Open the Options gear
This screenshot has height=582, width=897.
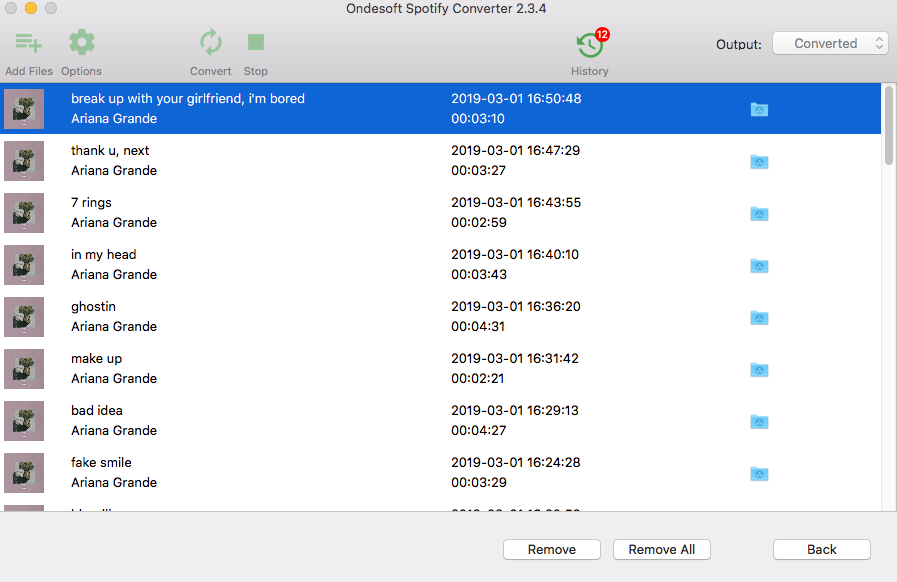tap(82, 43)
